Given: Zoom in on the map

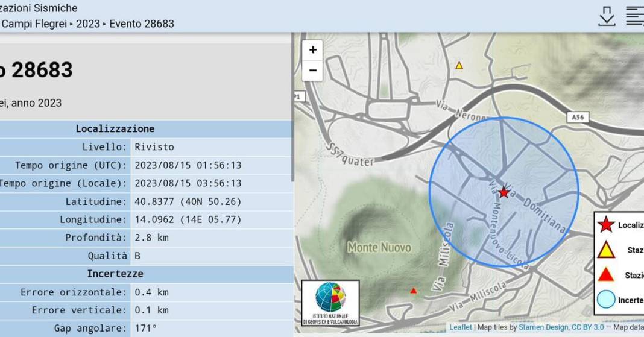Looking at the screenshot, I should pyautogui.click(x=312, y=50).
